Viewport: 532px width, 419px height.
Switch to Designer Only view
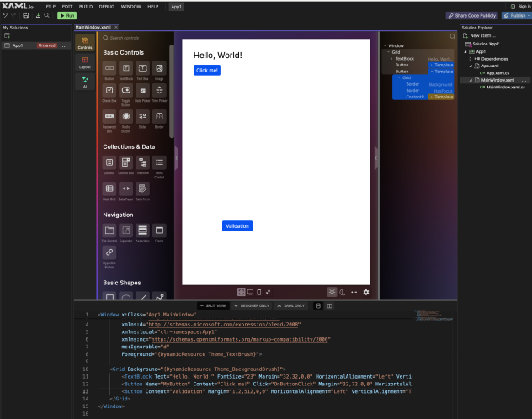pos(251,305)
